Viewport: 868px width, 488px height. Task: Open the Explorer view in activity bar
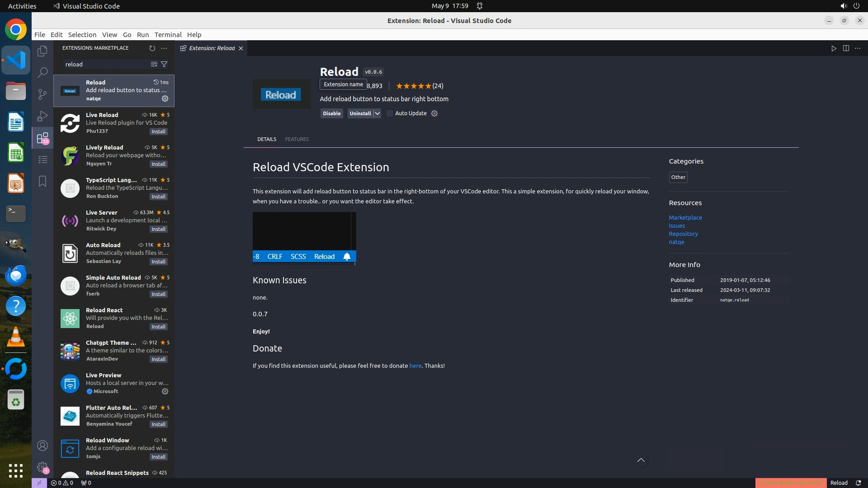click(42, 51)
